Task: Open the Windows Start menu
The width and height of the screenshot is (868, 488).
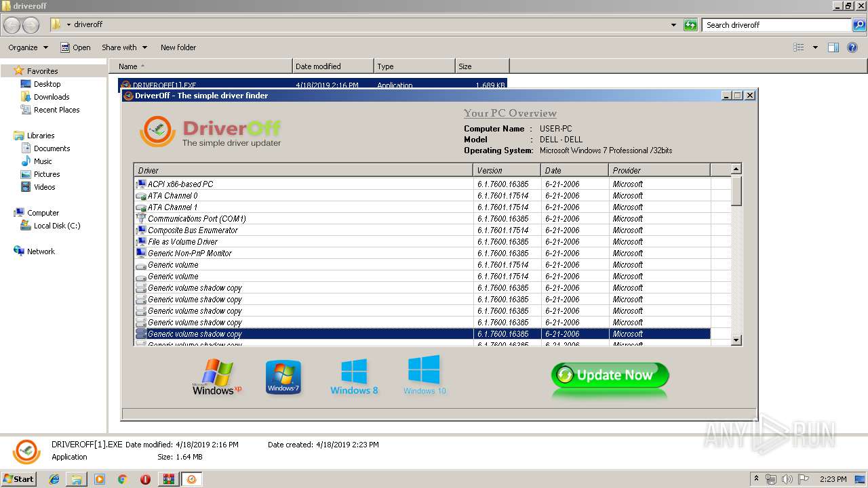Action: (19, 479)
